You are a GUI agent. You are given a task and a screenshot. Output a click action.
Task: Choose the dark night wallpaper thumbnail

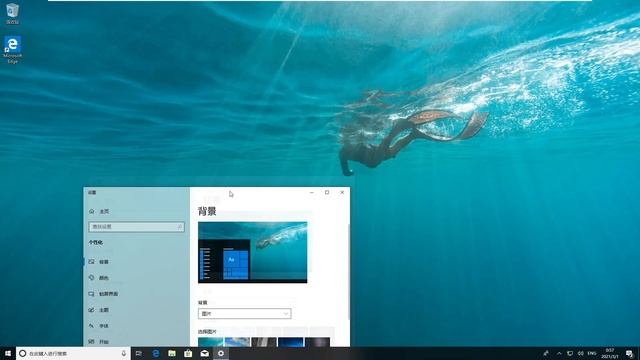(317, 342)
